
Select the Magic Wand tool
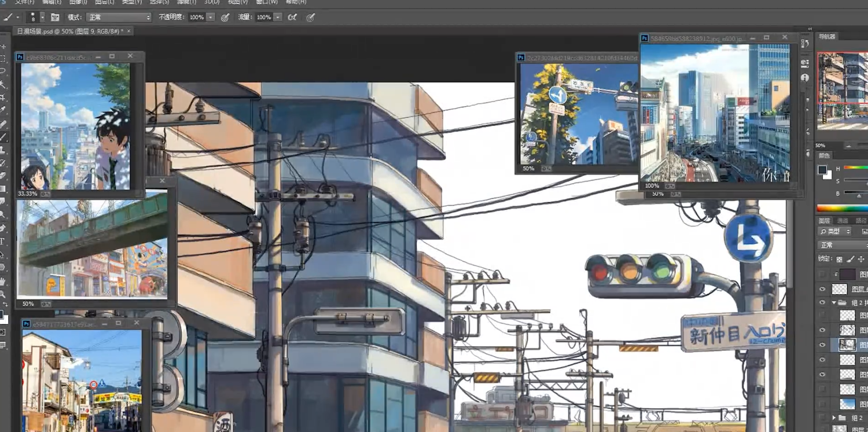click(x=3, y=85)
